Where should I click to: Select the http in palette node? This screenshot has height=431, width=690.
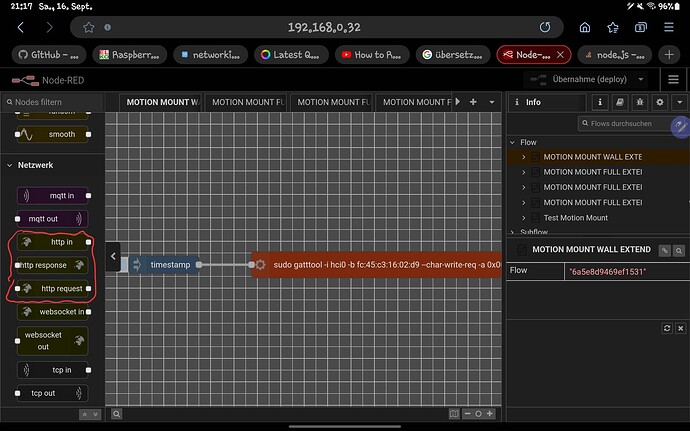tap(53, 242)
